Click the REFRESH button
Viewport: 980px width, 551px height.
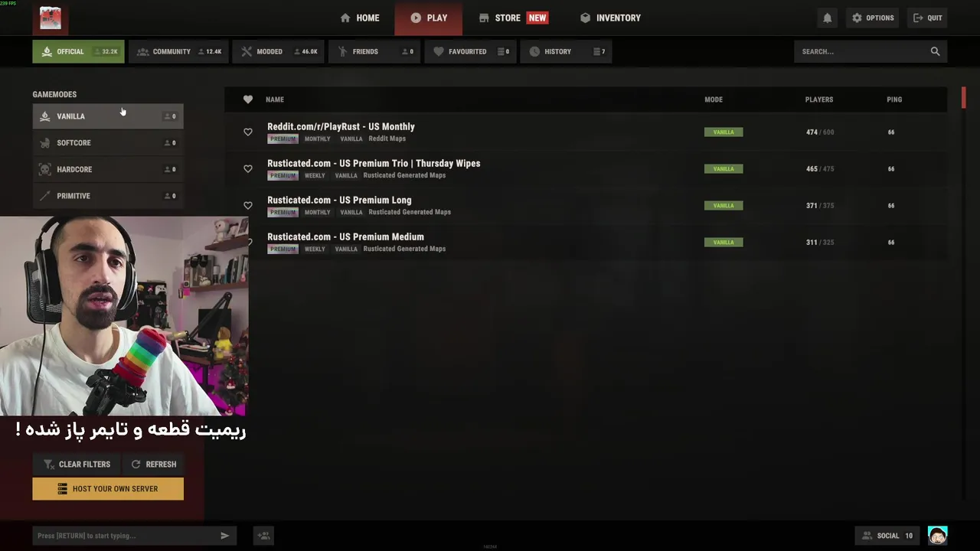coord(153,465)
